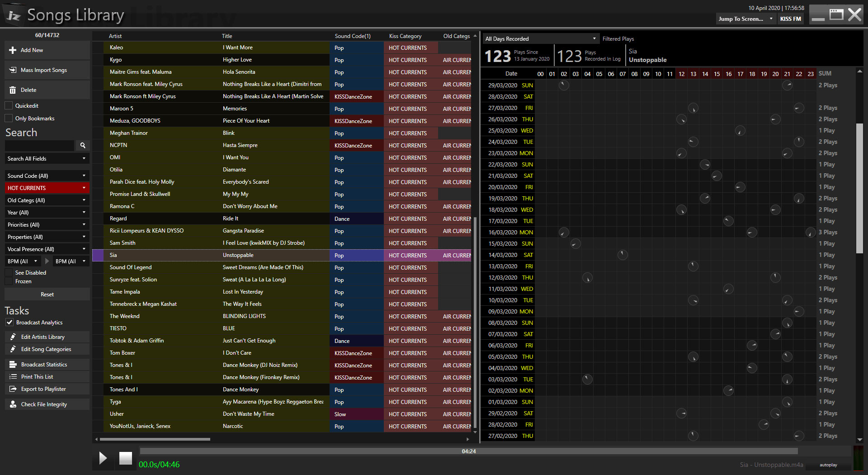Uncheck the Broadcast Analytics checkbox

[9, 323]
